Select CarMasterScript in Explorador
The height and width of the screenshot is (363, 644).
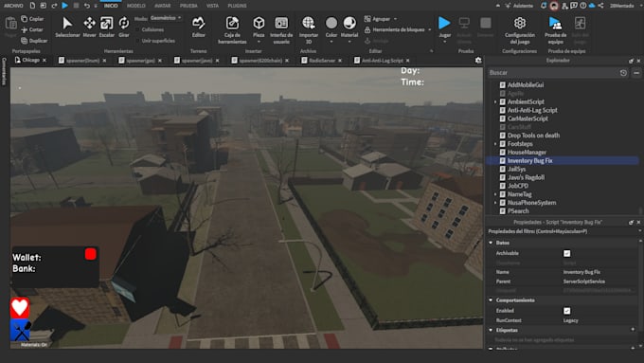pyautogui.click(x=528, y=118)
